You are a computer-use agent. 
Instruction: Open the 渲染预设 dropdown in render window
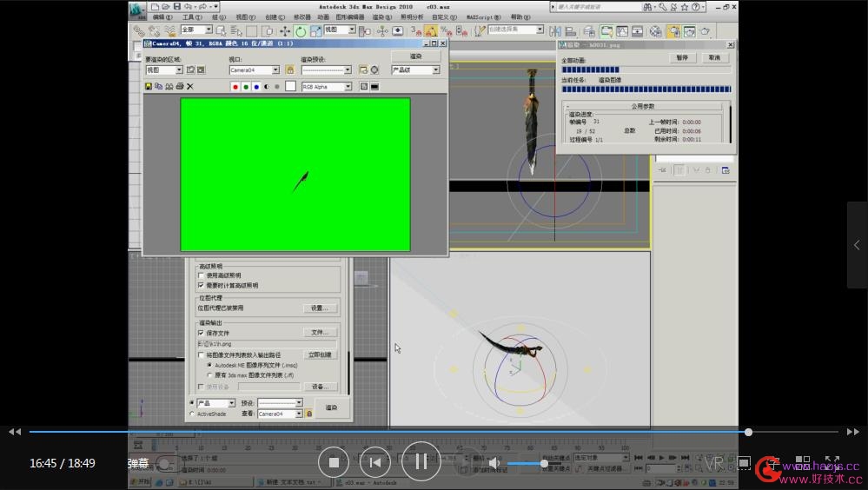click(x=326, y=70)
